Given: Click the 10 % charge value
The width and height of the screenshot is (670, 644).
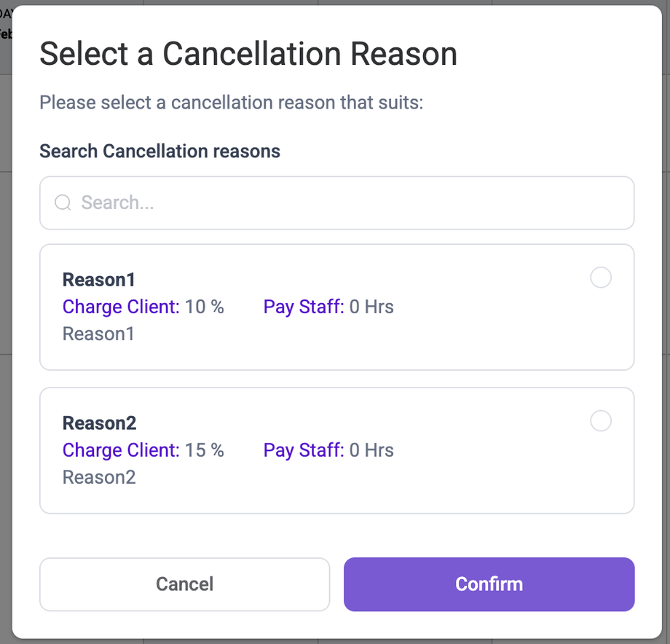Looking at the screenshot, I should coord(205,307).
